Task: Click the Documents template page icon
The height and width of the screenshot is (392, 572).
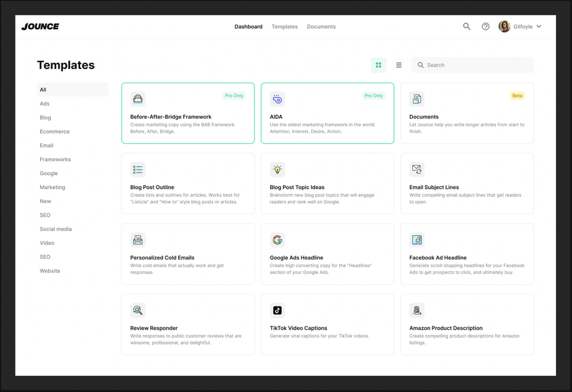Action: 417,99
